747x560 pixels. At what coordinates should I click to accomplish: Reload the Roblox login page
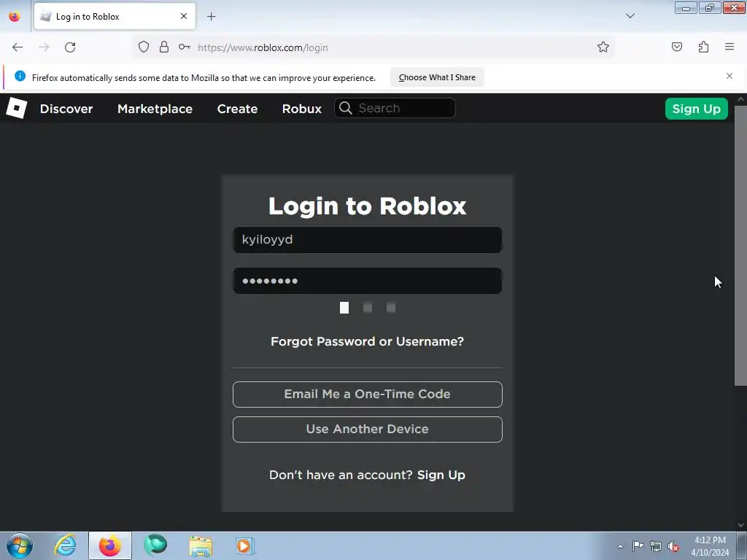click(70, 47)
